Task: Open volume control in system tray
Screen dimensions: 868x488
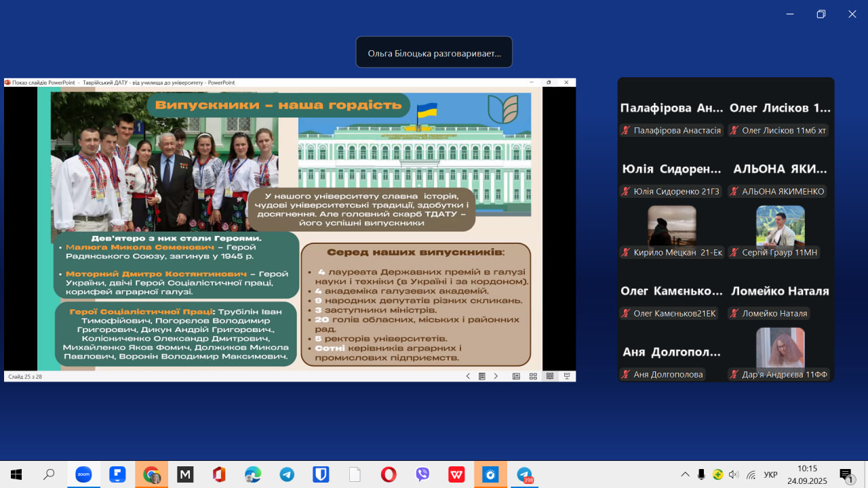Action: point(734,474)
